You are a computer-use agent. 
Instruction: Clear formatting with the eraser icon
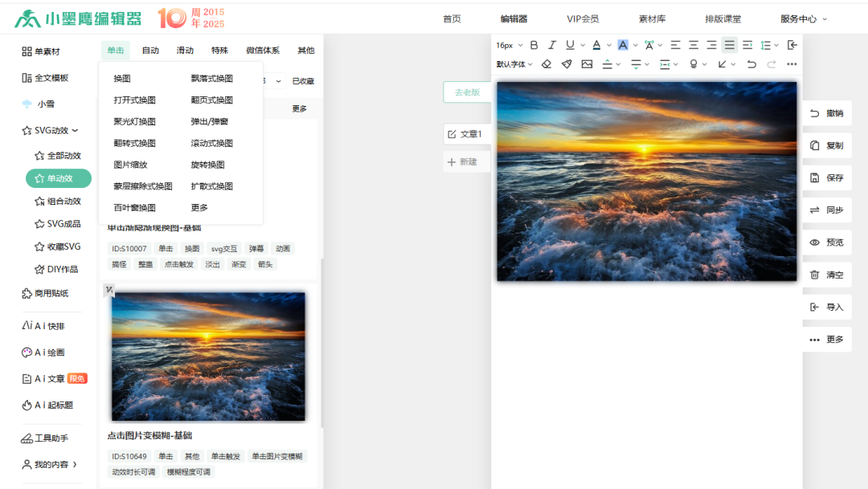point(547,63)
